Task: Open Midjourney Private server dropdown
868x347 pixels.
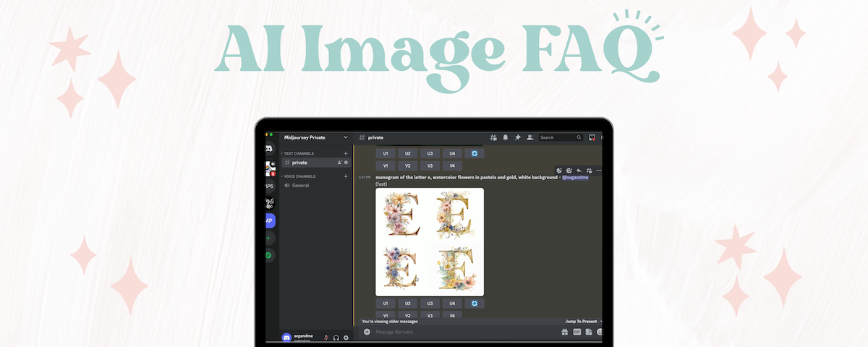Action: point(315,137)
